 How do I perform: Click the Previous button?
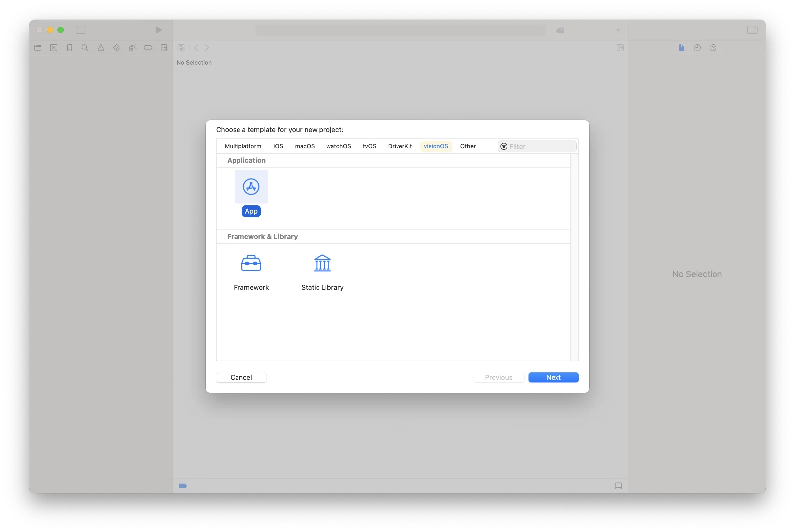click(x=499, y=377)
